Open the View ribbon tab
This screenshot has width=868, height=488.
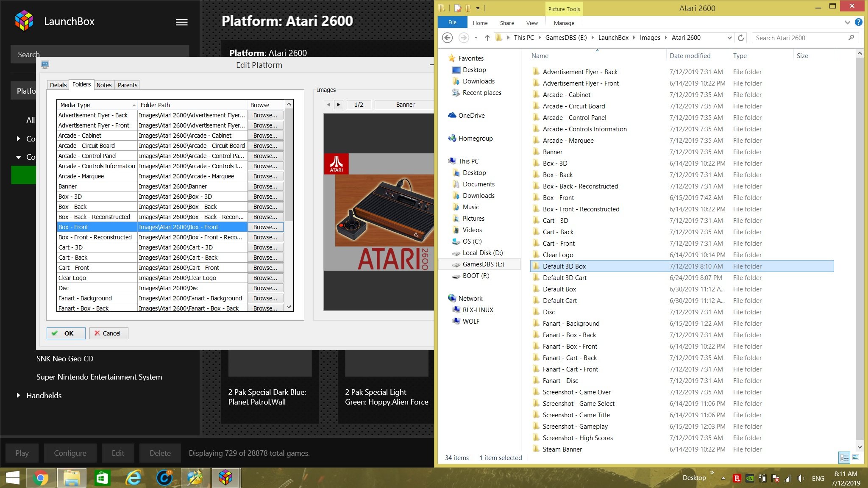point(532,23)
